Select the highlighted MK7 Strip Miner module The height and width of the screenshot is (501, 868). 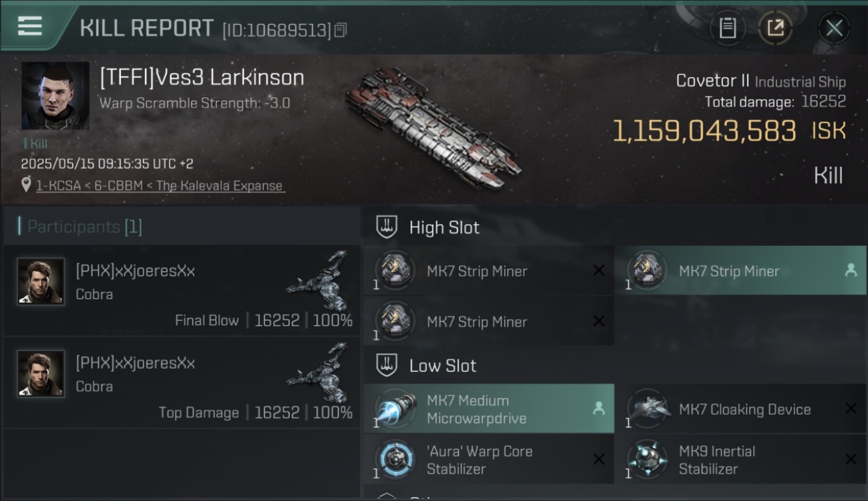coord(740,271)
